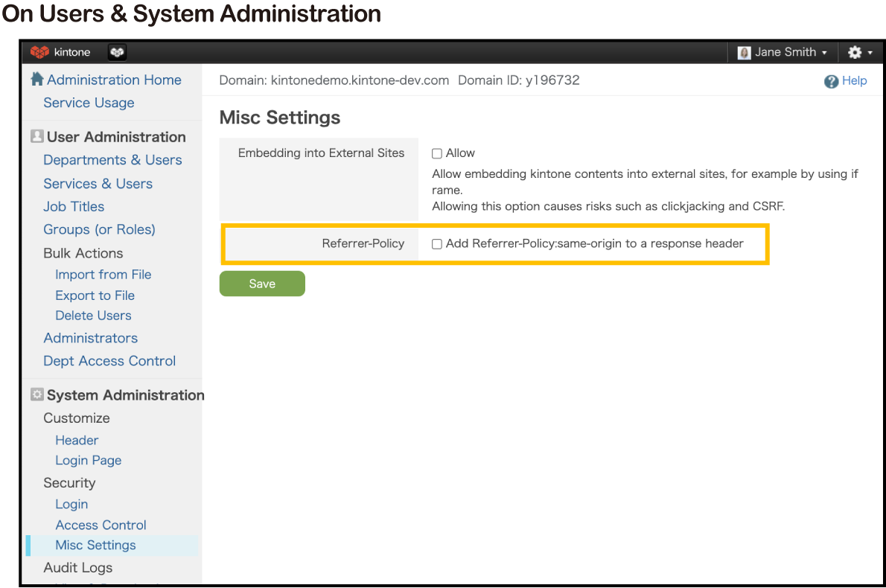Open the apps icon beside kintone logo

click(117, 52)
